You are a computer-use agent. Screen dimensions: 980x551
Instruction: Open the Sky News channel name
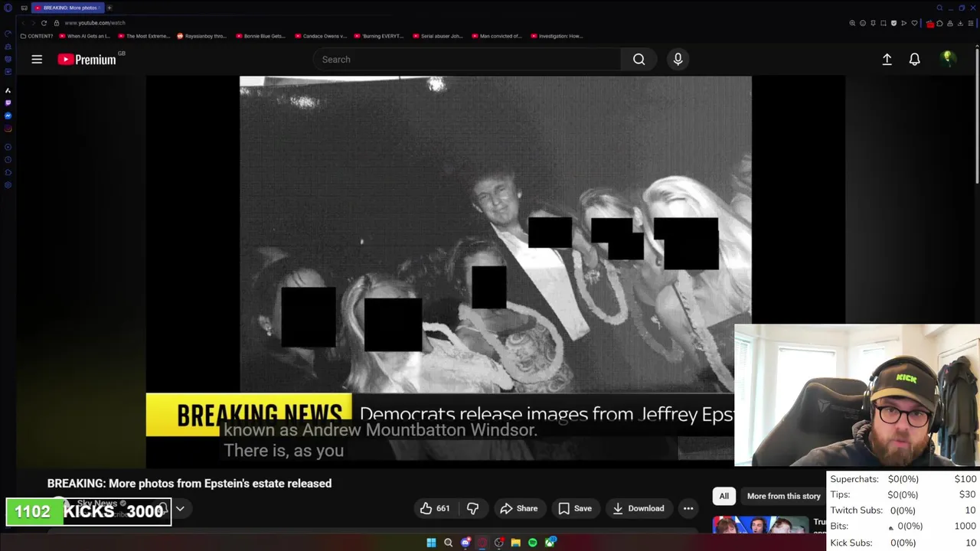pyautogui.click(x=96, y=504)
